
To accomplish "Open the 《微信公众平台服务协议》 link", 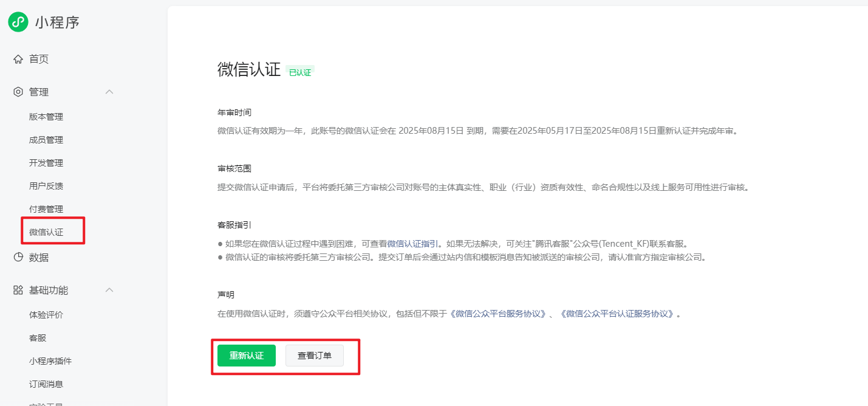I will [497, 314].
